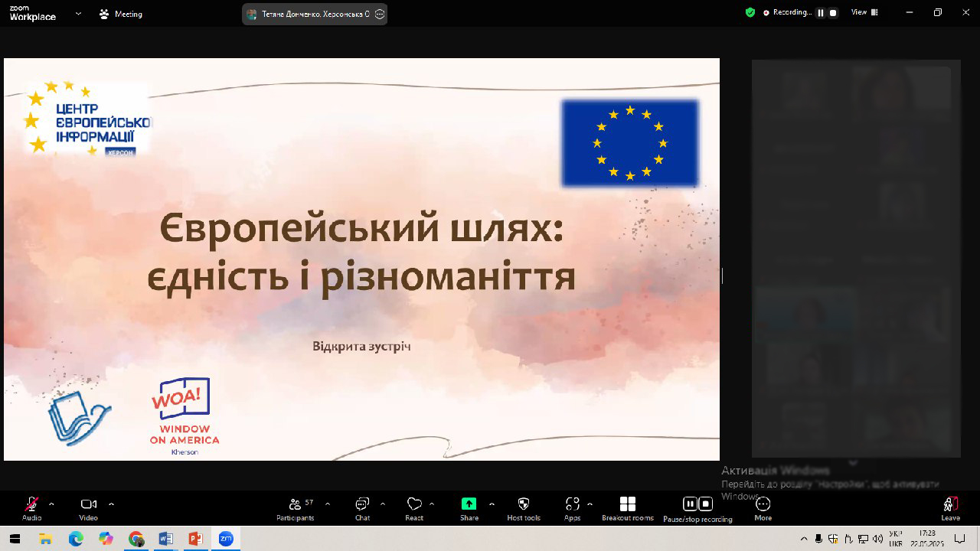Open the Zoom Apps panel
The image size is (980, 551).
[x=572, y=508]
